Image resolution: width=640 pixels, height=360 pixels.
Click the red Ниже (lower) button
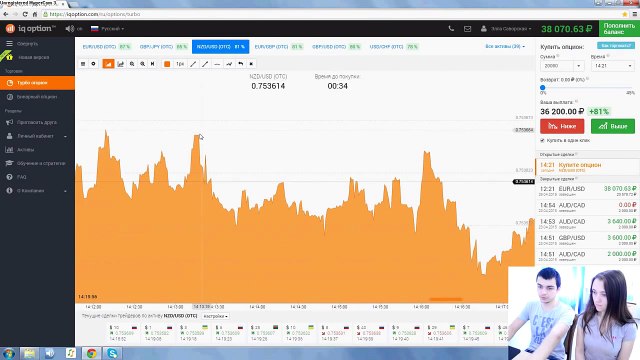point(562,126)
